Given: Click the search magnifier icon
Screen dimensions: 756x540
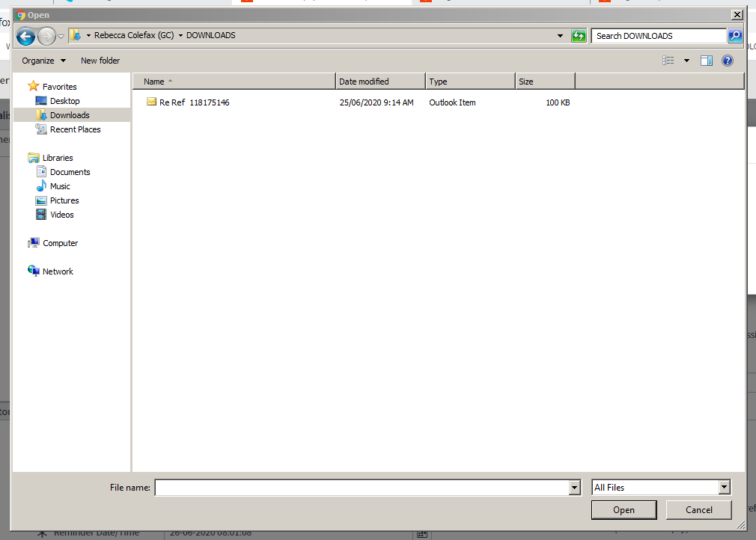Looking at the screenshot, I should coord(735,35).
